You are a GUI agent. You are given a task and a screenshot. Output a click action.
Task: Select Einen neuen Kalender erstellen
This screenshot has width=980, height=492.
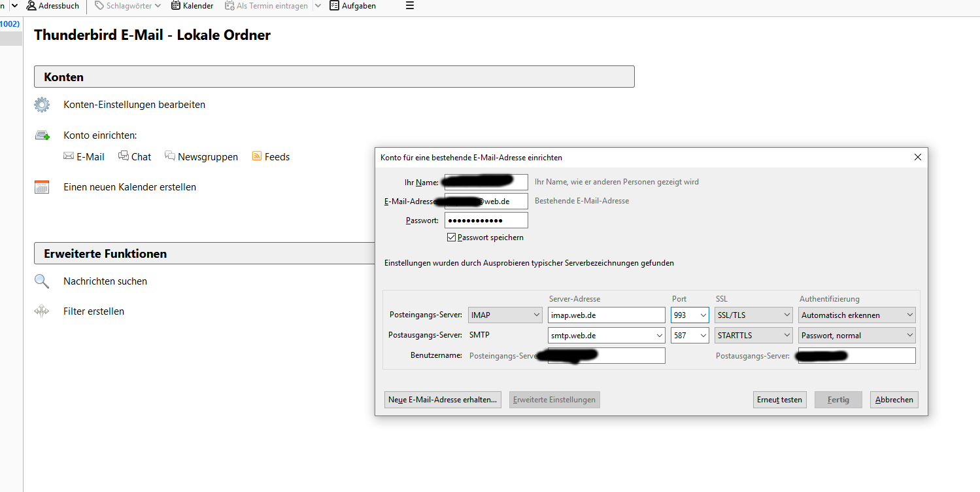tap(129, 187)
